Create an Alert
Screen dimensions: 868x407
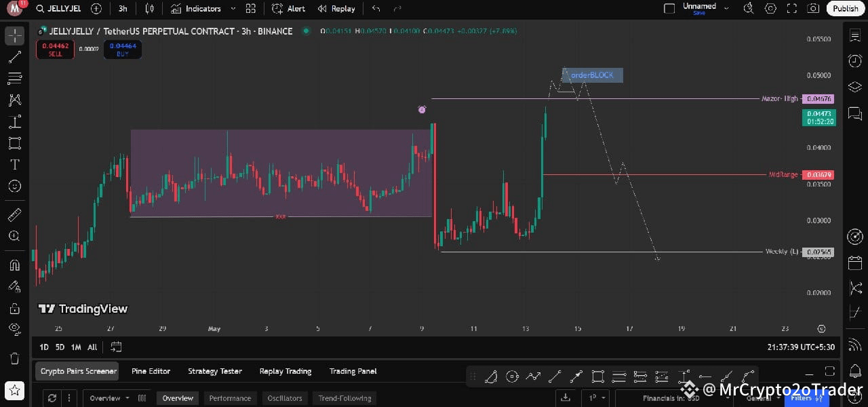pos(289,9)
